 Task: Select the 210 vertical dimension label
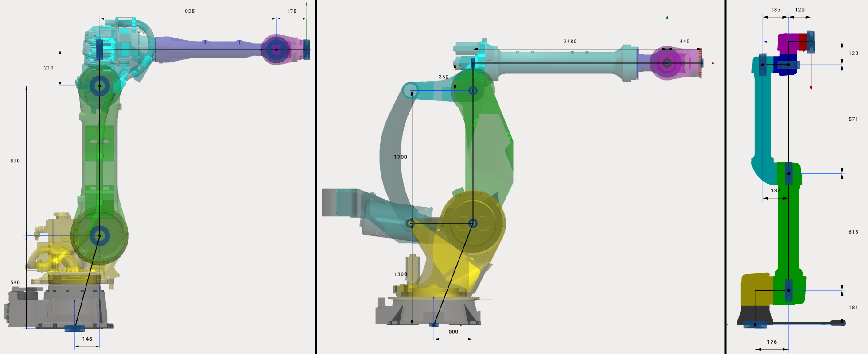[49, 68]
